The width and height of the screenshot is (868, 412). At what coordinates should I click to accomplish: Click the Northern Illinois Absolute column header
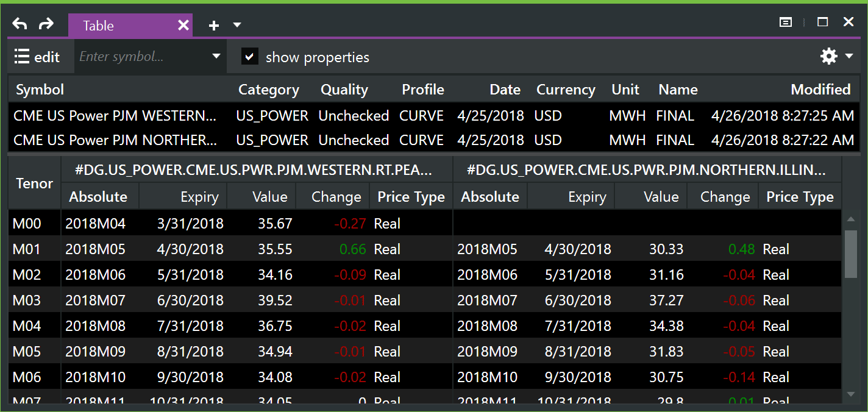490,197
